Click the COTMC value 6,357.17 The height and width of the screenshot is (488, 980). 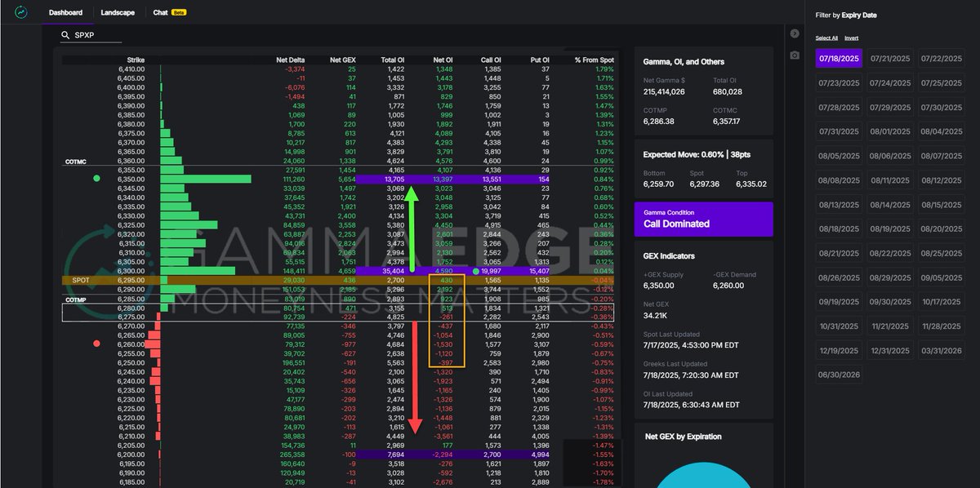point(727,121)
